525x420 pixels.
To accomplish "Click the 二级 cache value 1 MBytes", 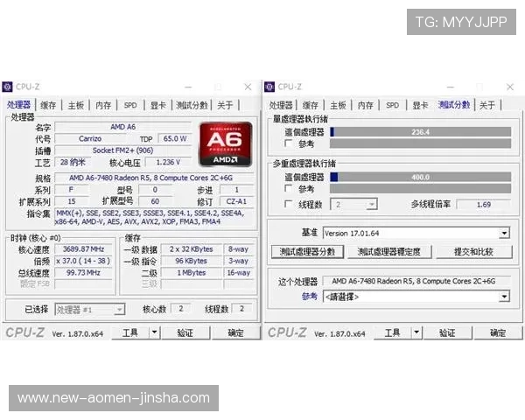I will 191,273.
